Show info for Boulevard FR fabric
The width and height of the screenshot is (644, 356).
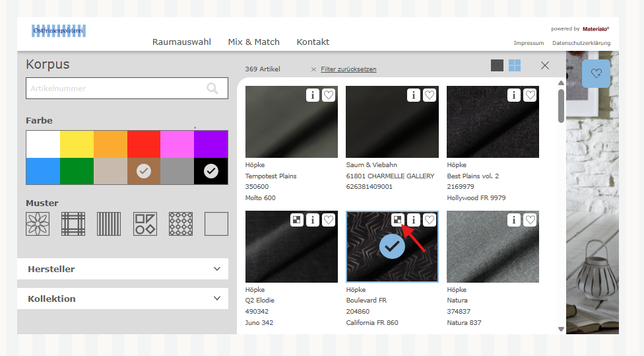coord(414,220)
